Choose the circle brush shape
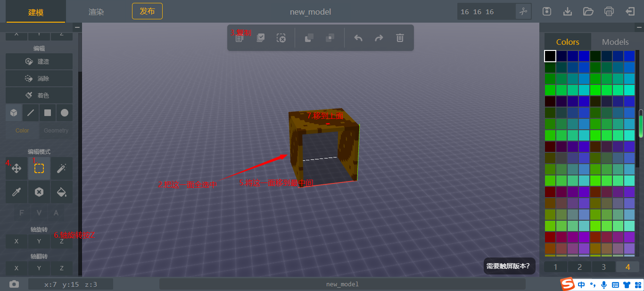This screenshot has width=644, height=291. pyautogui.click(x=65, y=113)
